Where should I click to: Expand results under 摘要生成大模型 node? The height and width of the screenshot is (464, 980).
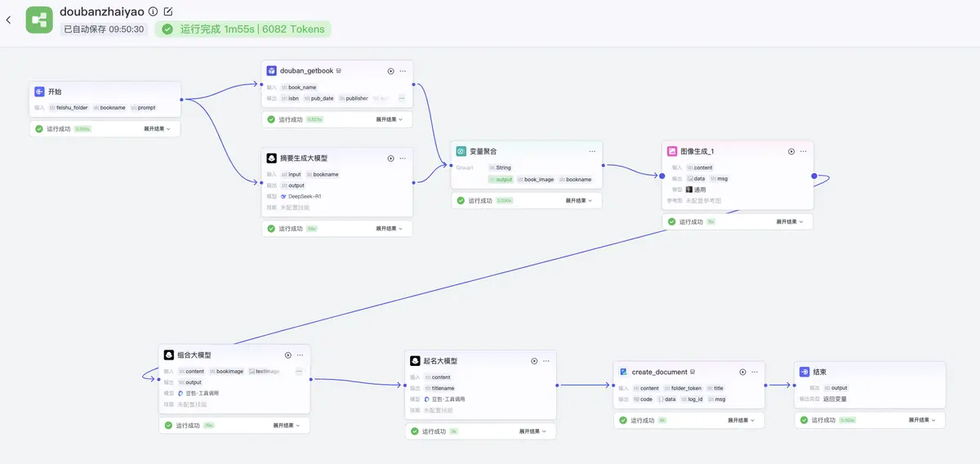(x=390, y=229)
